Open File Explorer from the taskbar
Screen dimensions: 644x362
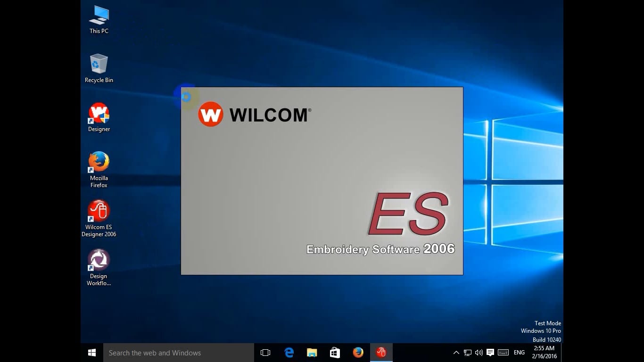pos(312,353)
